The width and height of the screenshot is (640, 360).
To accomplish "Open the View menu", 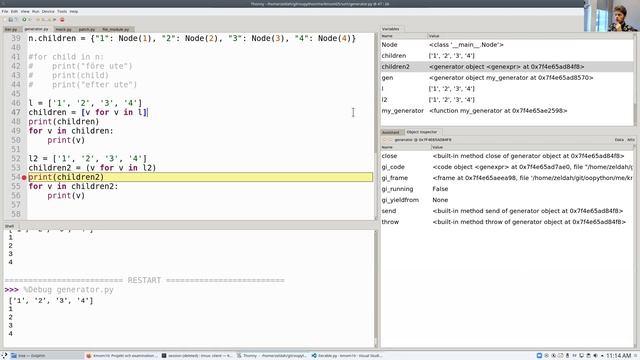I will pyautogui.click(x=25, y=11).
